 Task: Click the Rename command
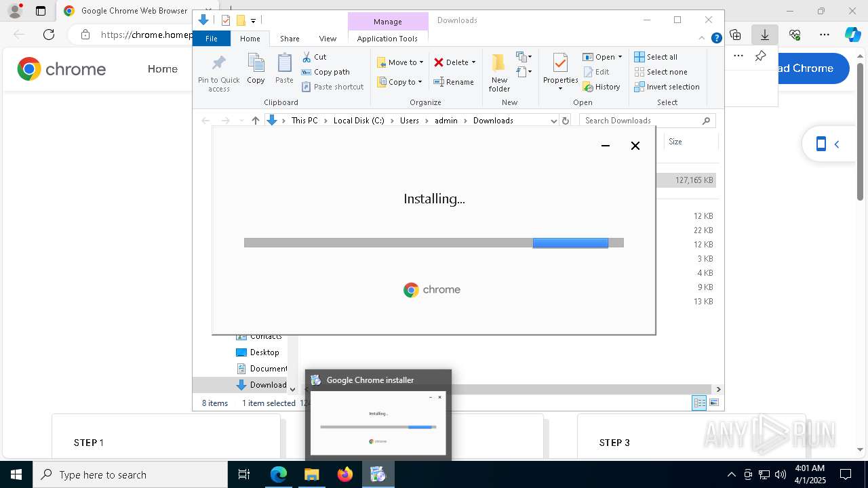[454, 82]
